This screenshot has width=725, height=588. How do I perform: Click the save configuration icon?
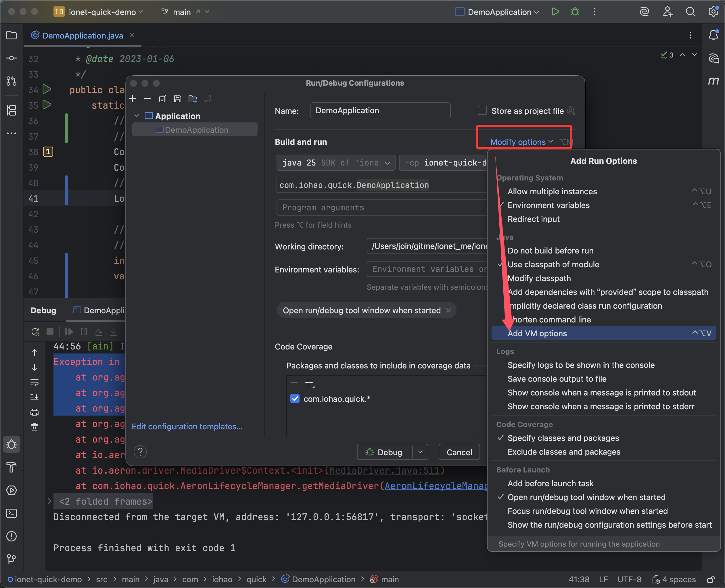point(178,99)
